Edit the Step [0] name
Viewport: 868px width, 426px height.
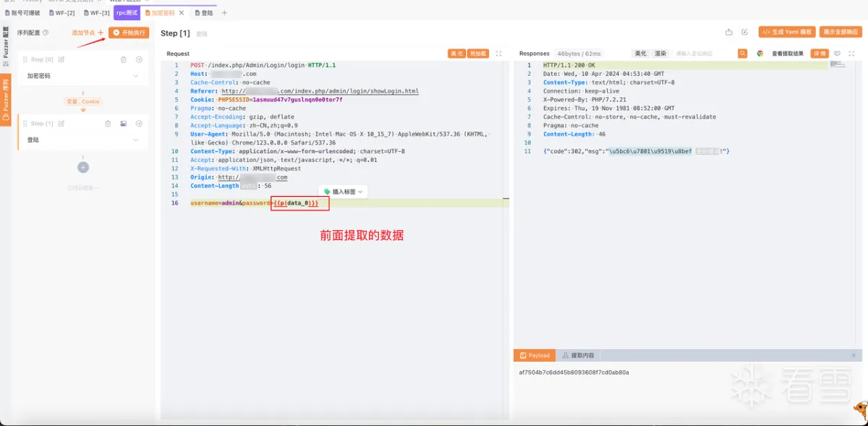point(61,59)
